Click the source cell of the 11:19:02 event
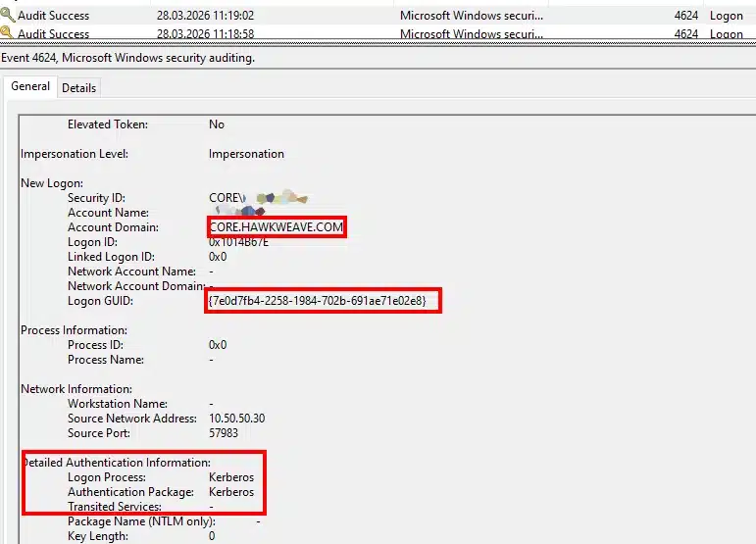This screenshot has width=756, height=544. click(471, 16)
